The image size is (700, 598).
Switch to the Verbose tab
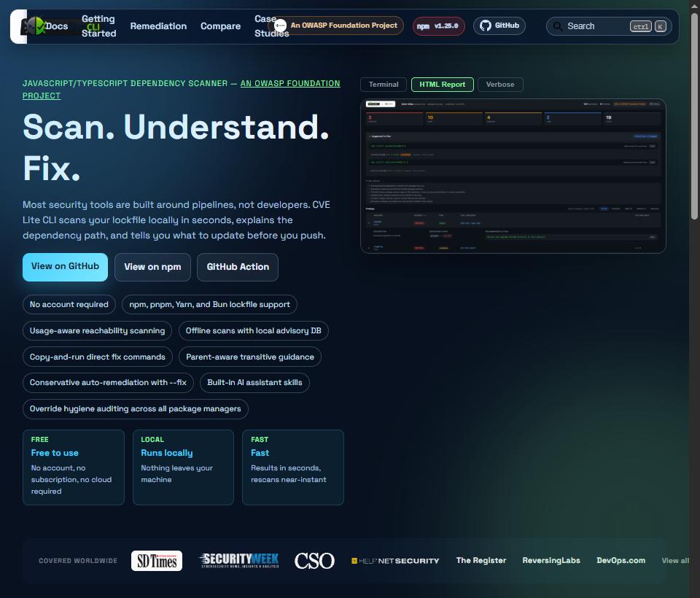pos(500,85)
